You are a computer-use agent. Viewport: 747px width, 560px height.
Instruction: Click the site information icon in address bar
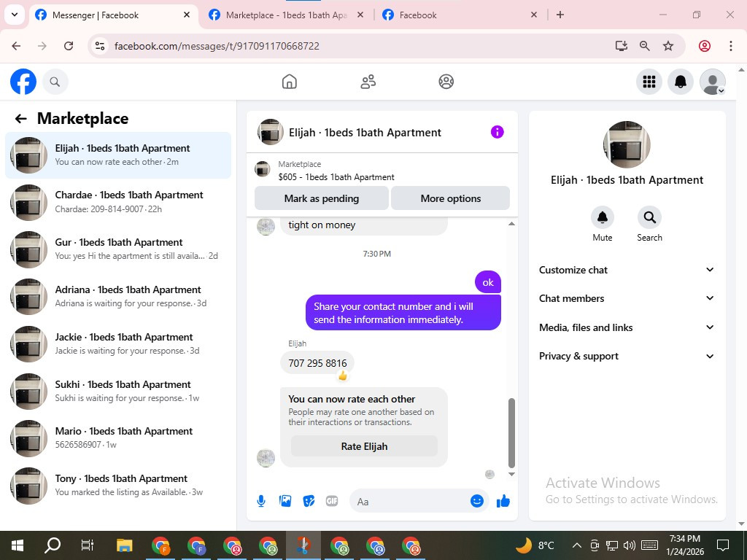coord(99,46)
